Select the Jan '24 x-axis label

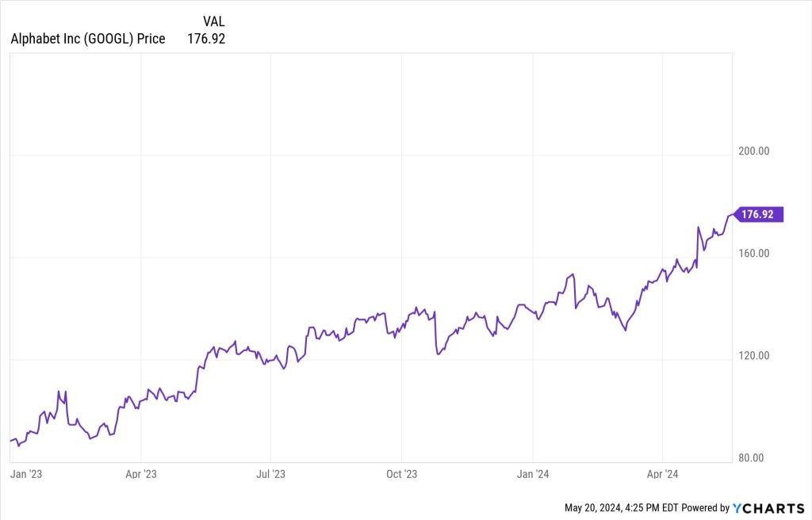(533, 474)
